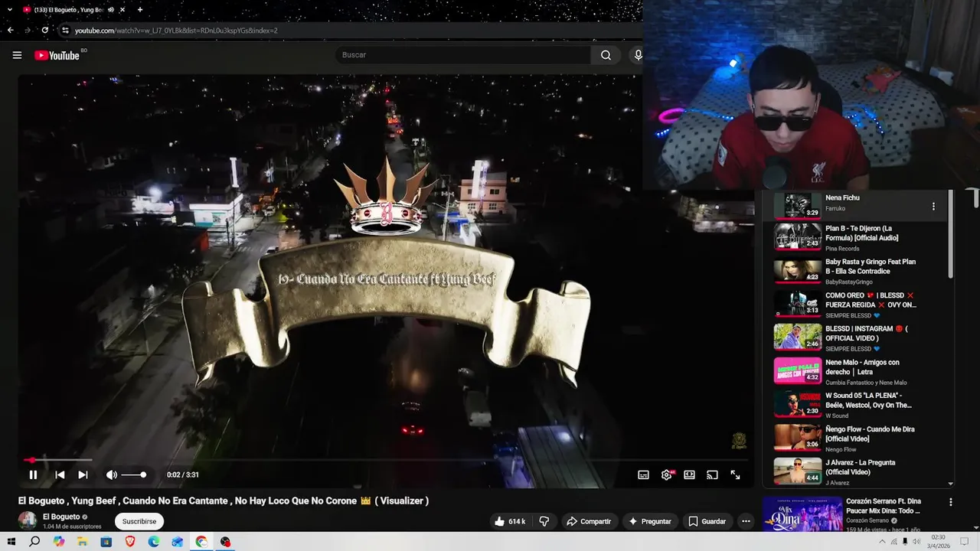Launch Brave browser from the taskbar

pos(130,542)
